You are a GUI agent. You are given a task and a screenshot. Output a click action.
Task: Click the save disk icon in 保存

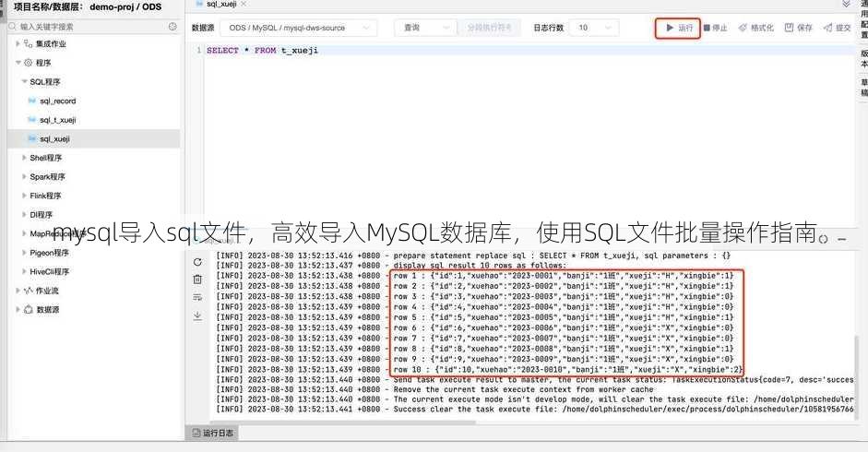pyautogui.click(x=789, y=28)
